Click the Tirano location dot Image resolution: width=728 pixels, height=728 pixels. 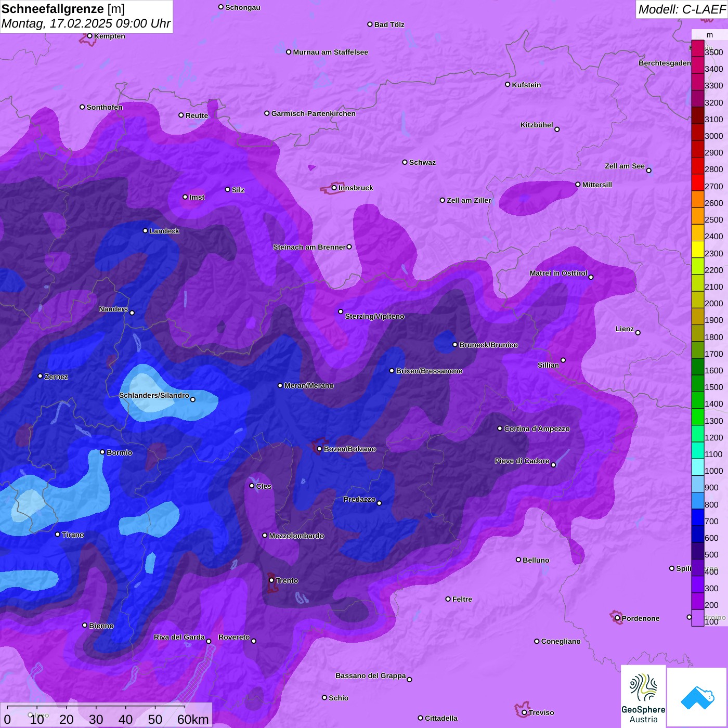pos(58,534)
